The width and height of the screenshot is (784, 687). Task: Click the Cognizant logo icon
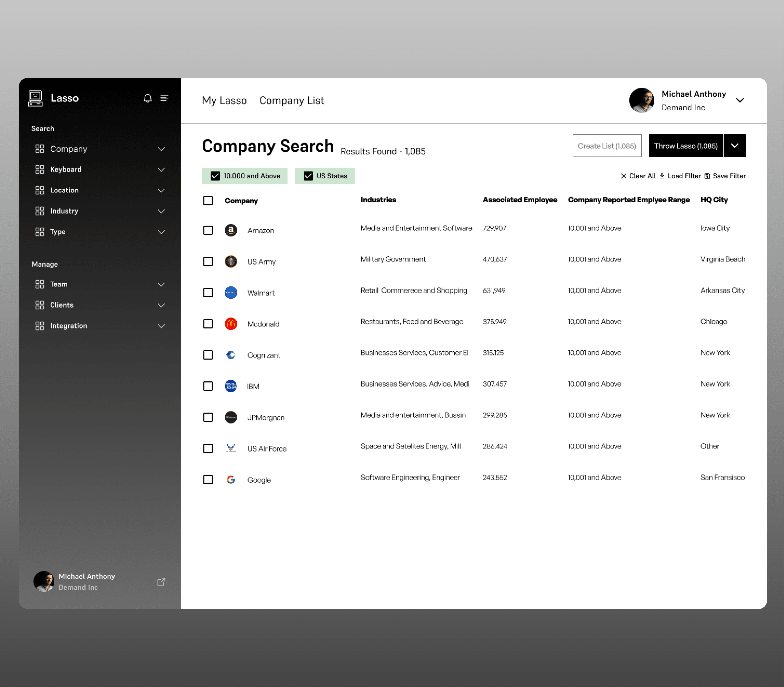coord(231,355)
